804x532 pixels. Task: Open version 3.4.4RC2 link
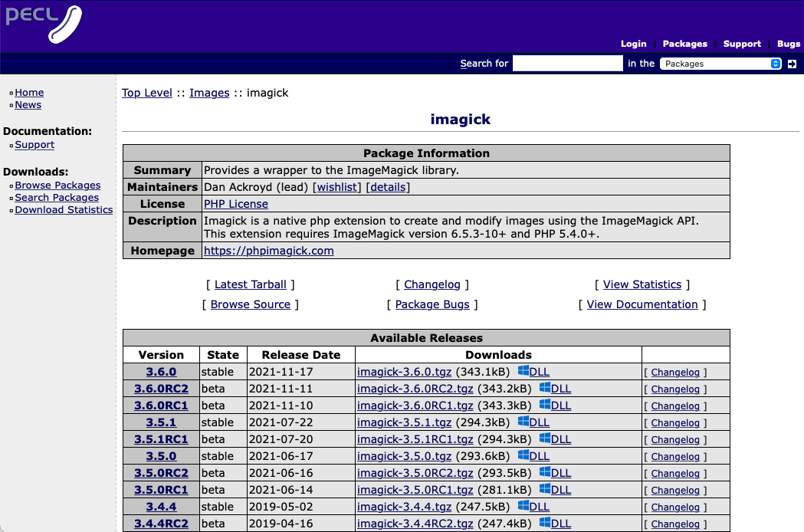pos(161,524)
